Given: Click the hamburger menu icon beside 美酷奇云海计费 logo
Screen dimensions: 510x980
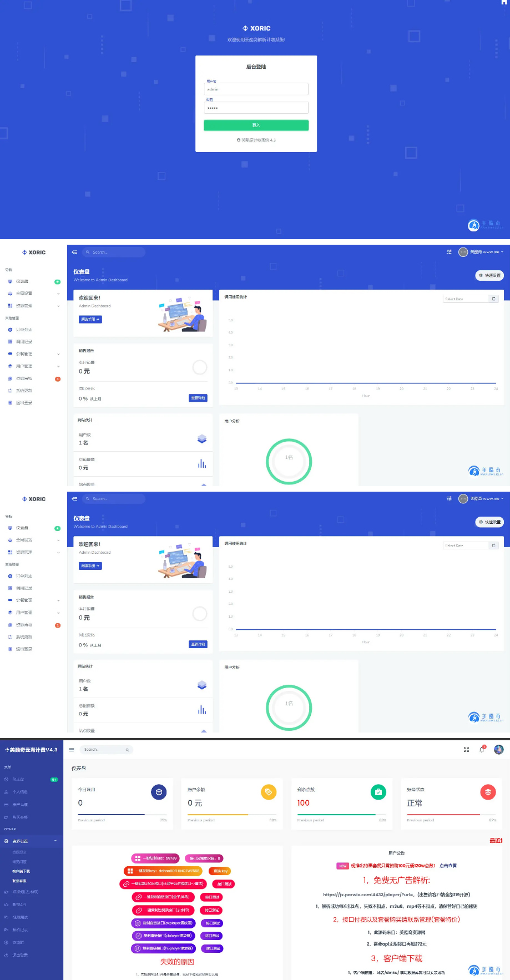Looking at the screenshot, I should click(x=71, y=750).
